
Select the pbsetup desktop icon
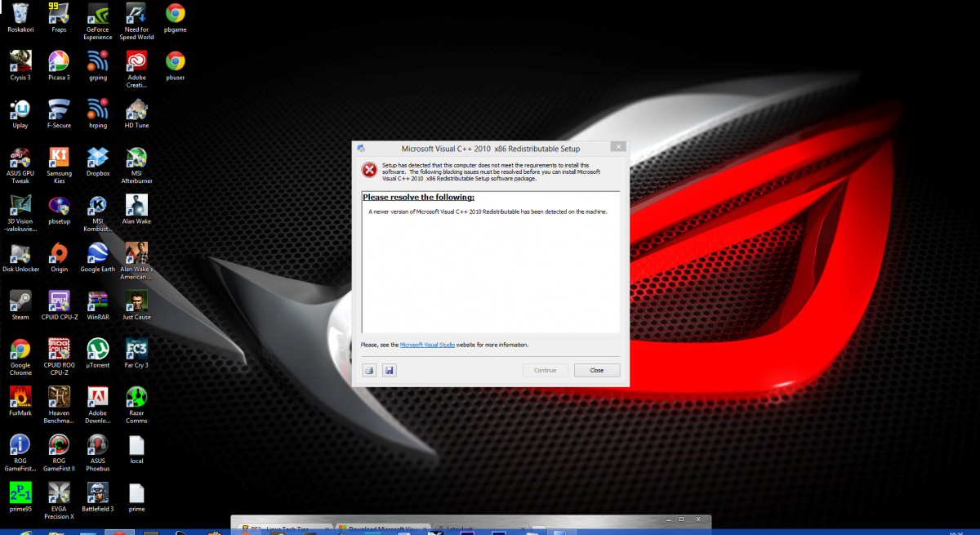click(59, 210)
